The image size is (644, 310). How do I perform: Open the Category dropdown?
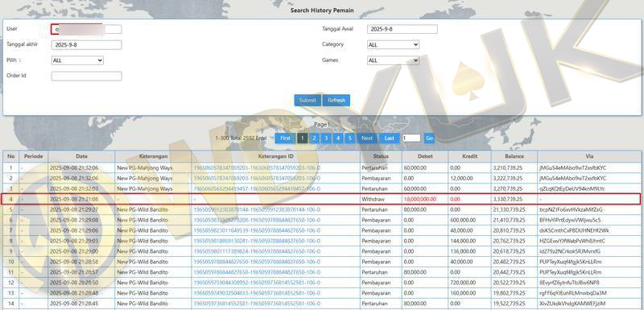tap(393, 45)
